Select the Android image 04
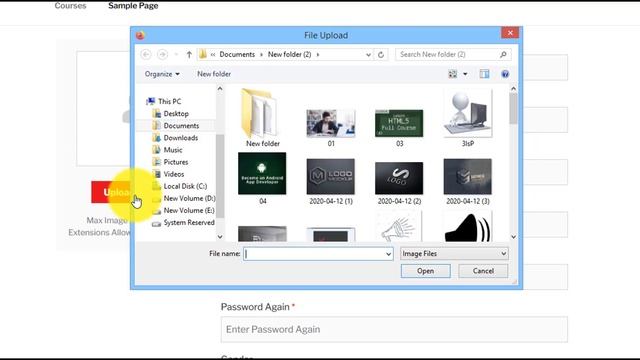640x360 pixels. point(262,178)
